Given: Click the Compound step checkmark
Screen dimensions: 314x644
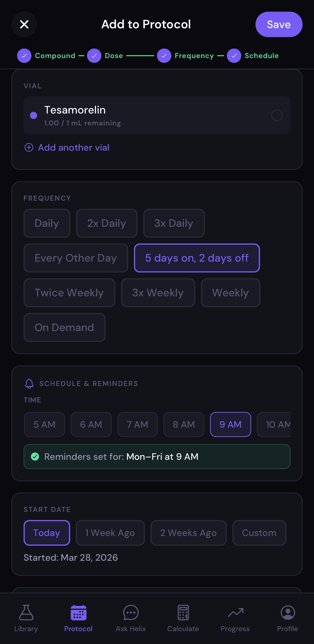Looking at the screenshot, I should point(24,55).
